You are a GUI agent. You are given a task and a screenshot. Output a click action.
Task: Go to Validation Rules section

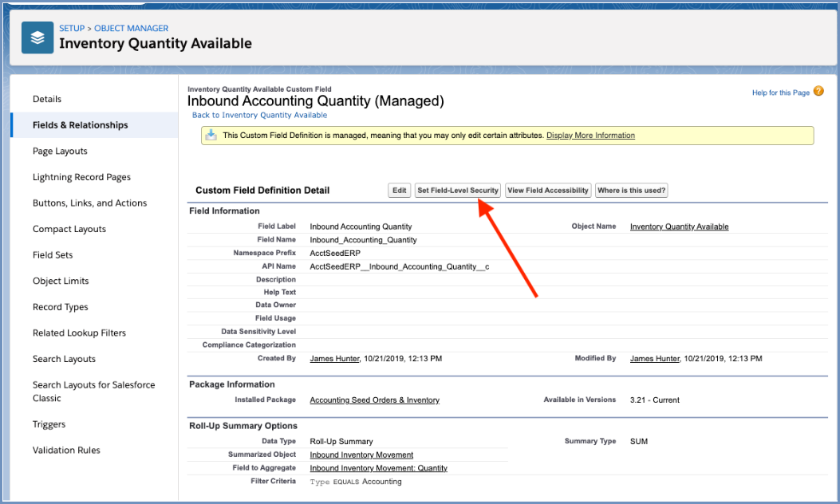click(66, 450)
